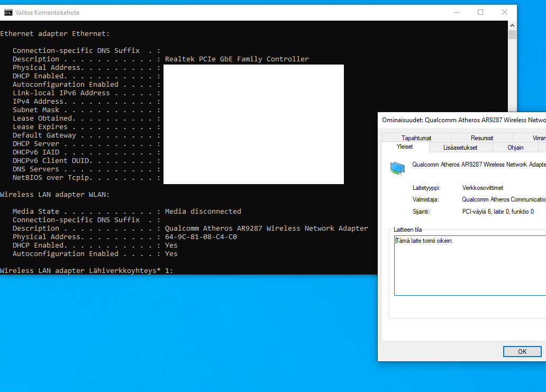This screenshot has width=546, height=392.
Task: Minimize the Komentokehote window
Action: coord(456,12)
